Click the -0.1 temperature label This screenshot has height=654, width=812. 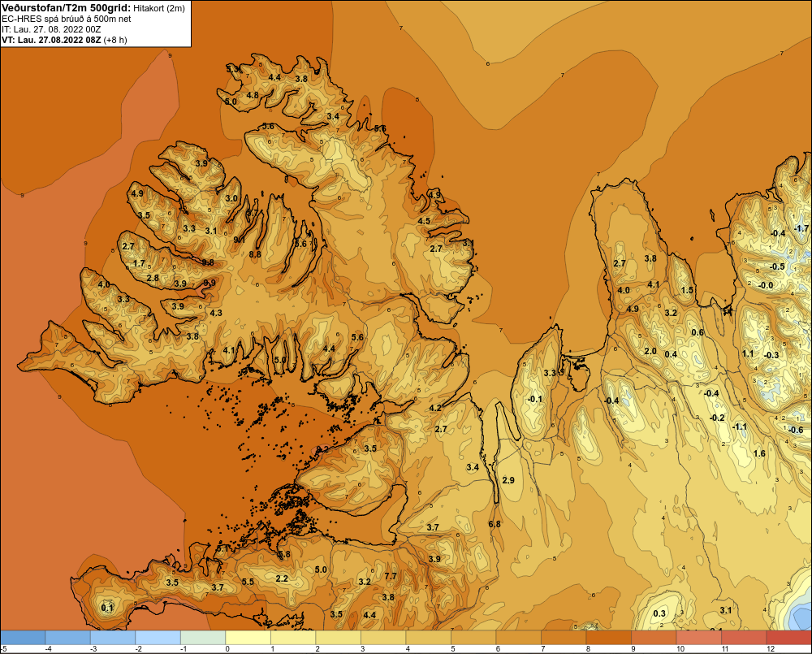tap(534, 399)
